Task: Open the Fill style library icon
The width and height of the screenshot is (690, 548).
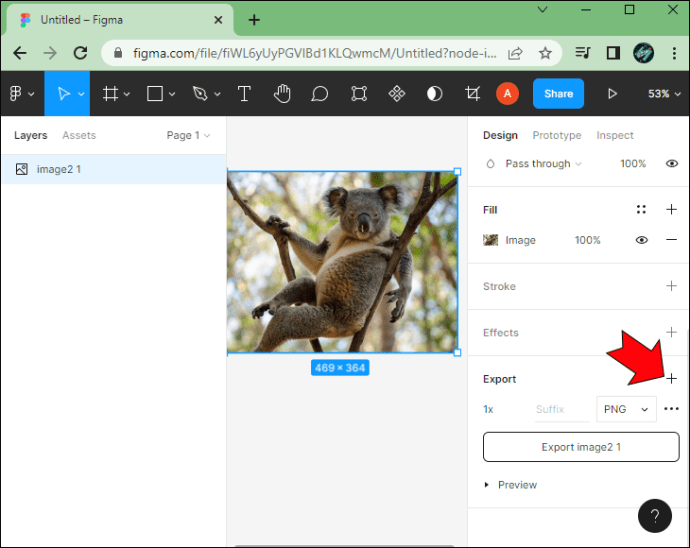Action: [641, 210]
